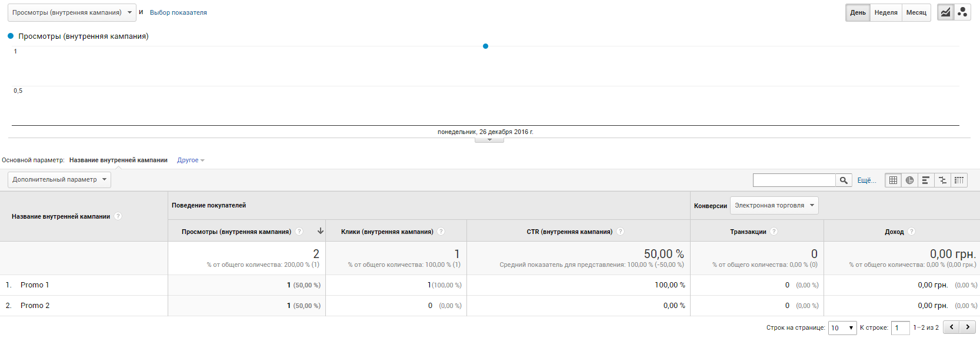This screenshot has height=338, width=980.
Task: Click the Просмотры (внутренняя кампания) legend entry
Action: coord(78,36)
